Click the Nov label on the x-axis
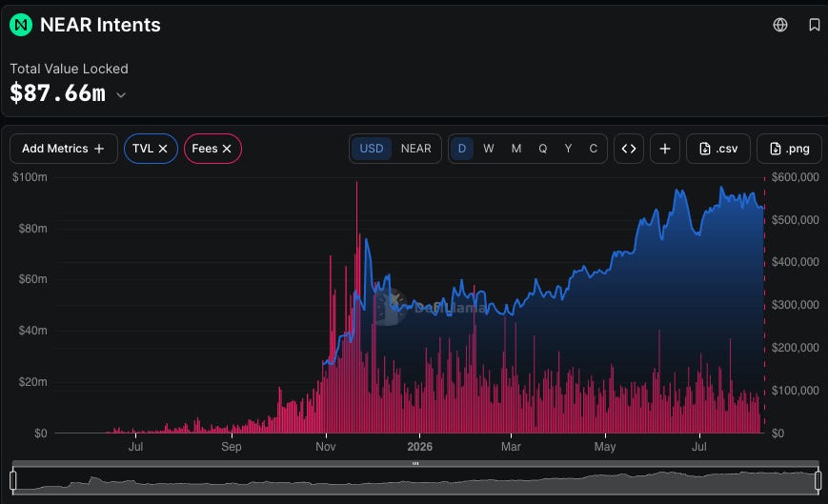This screenshot has width=828, height=504. [x=326, y=447]
